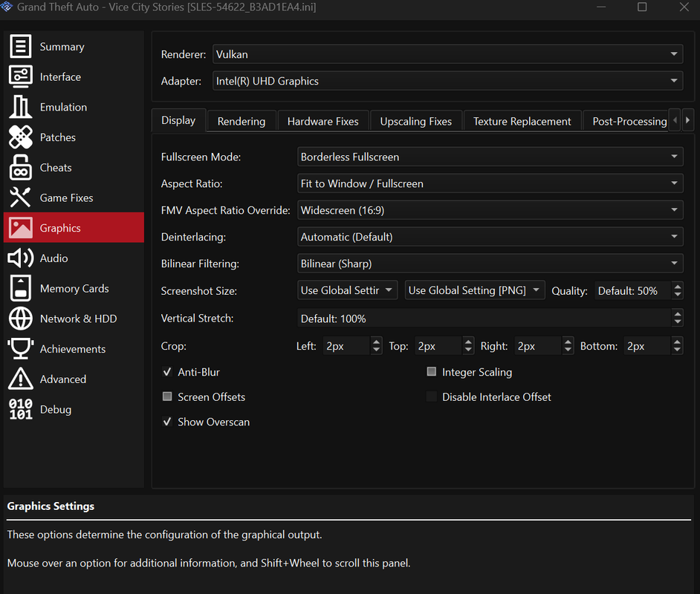Viewport: 700px width, 594px height.
Task: Click the PCSX2 logo in title bar
Action: point(7,7)
